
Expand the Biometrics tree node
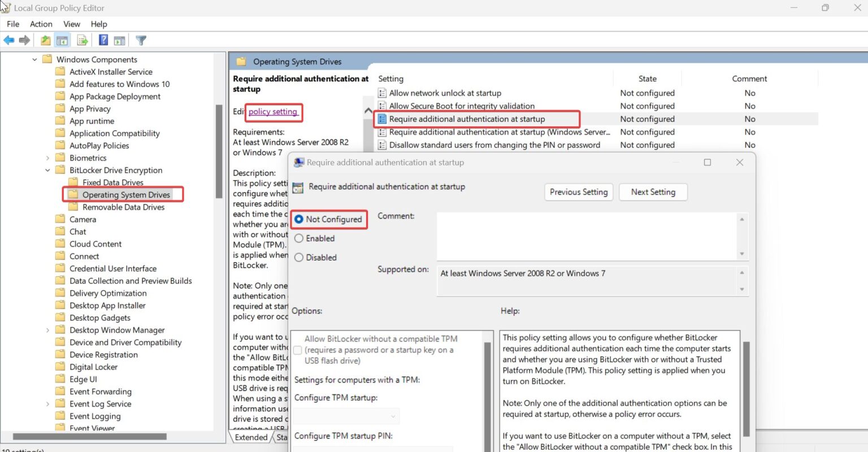[46, 157]
